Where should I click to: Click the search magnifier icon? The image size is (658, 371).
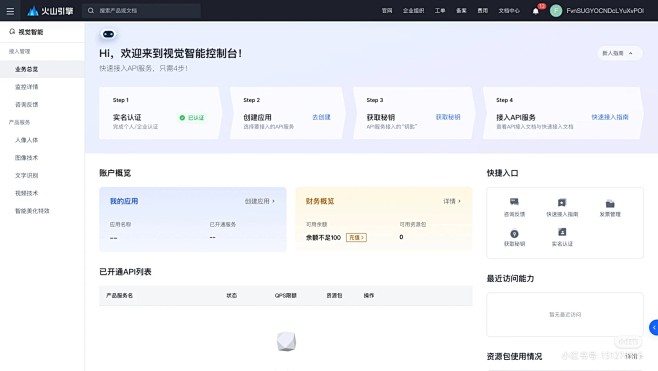[x=91, y=10]
